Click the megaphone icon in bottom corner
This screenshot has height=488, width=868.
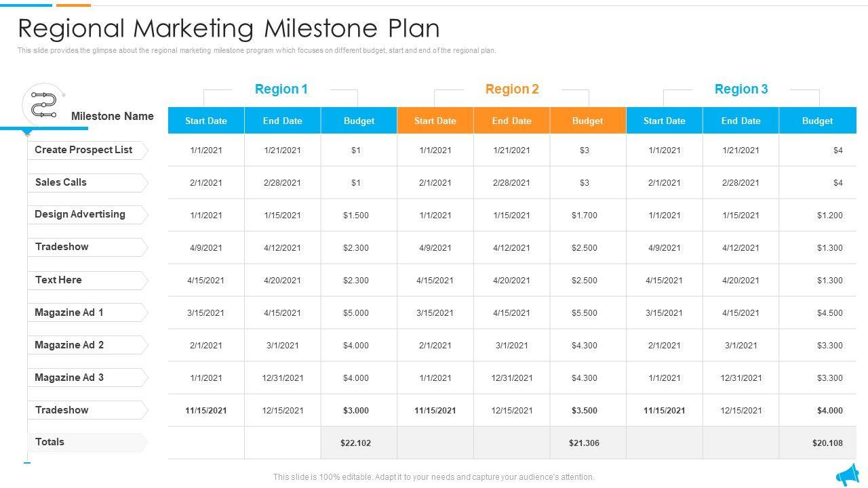pos(848,474)
